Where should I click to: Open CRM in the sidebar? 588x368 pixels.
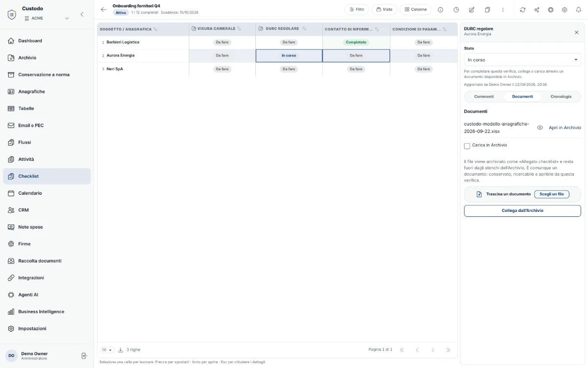(47, 210)
